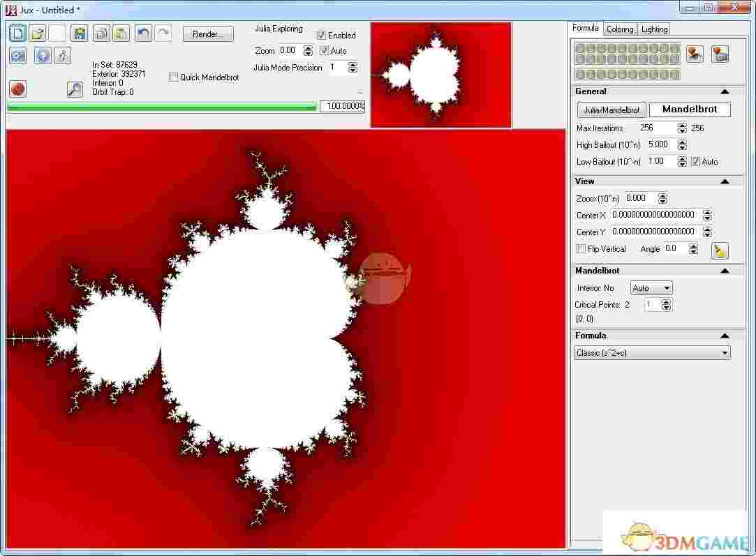Switch to the Lighting tab
This screenshot has height=556, width=756.
click(x=654, y=29)
